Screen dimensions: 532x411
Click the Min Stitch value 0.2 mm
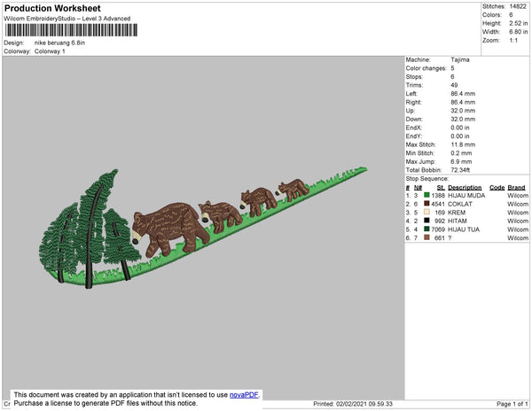461,153
